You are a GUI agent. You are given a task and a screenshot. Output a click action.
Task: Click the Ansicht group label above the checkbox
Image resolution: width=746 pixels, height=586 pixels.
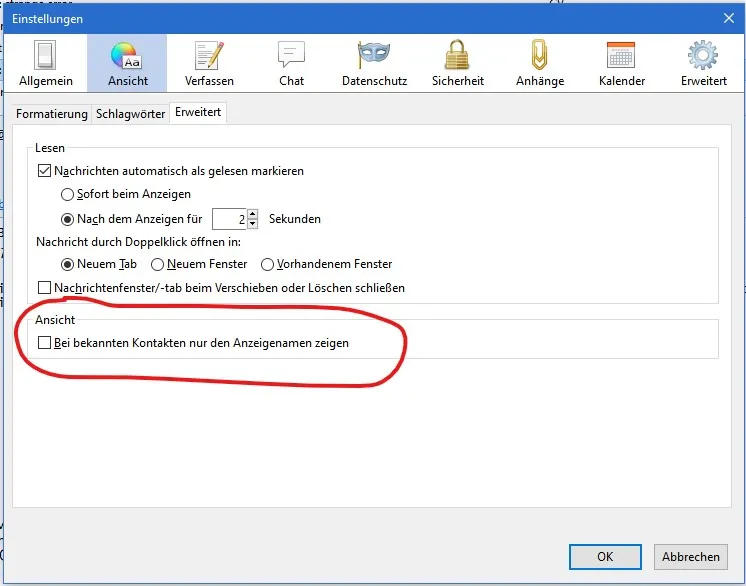[x=55, y=320]
